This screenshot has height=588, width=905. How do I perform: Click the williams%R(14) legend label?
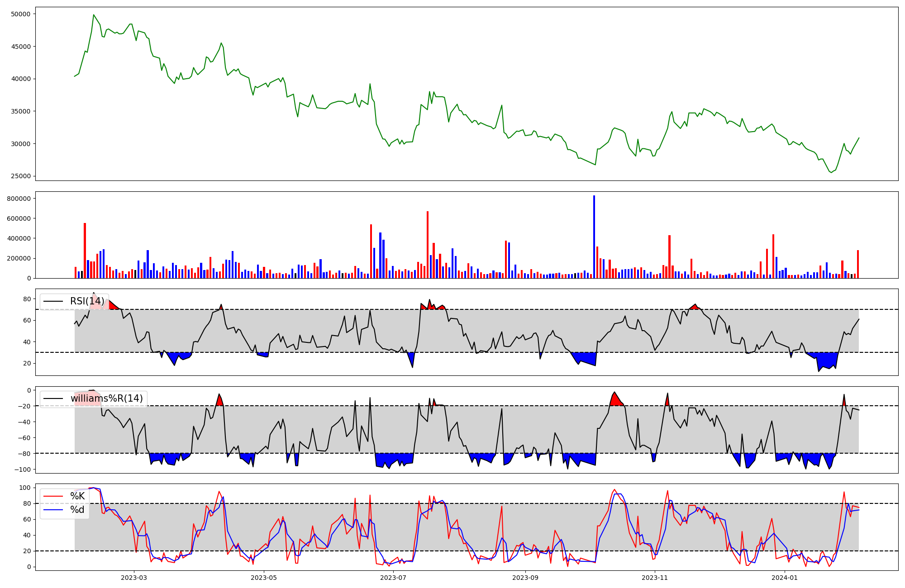click(107, 398)
